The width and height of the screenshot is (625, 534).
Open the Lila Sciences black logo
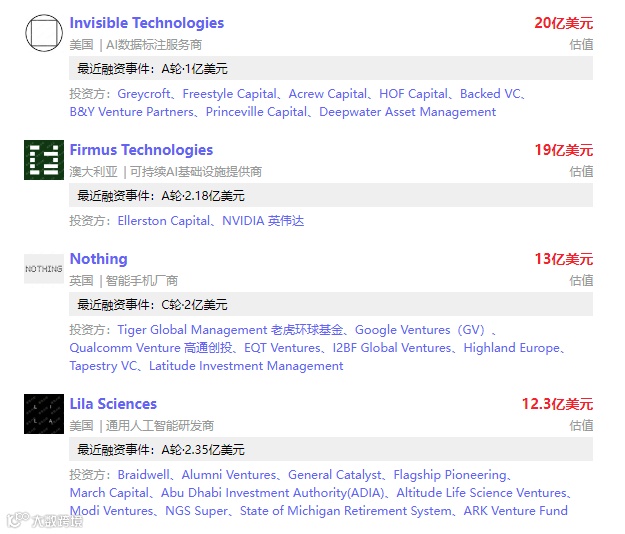pyautogui.click(x=44, y=414)
